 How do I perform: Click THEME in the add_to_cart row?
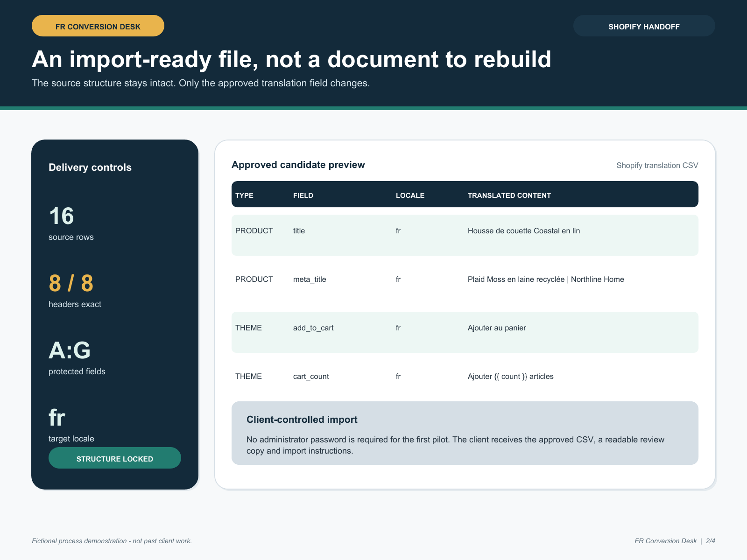tap(248, 328)
